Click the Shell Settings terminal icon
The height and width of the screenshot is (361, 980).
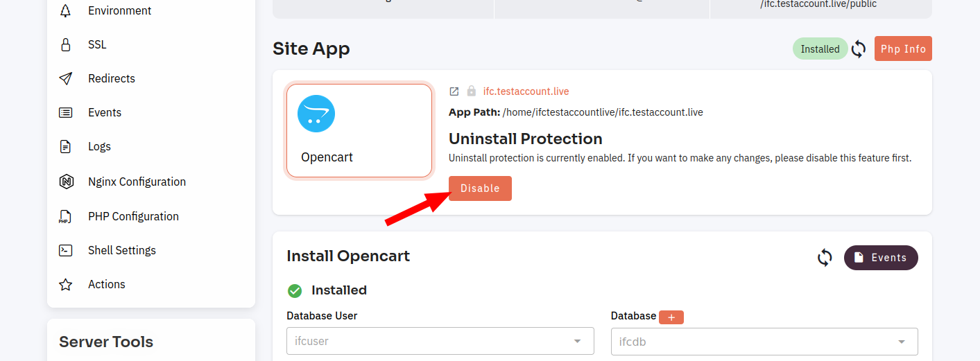click(66, 250)
